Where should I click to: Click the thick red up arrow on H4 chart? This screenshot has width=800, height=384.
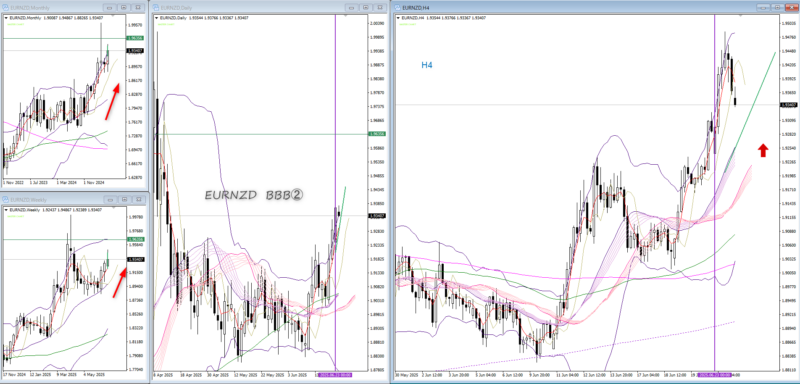tap(763, 150)
